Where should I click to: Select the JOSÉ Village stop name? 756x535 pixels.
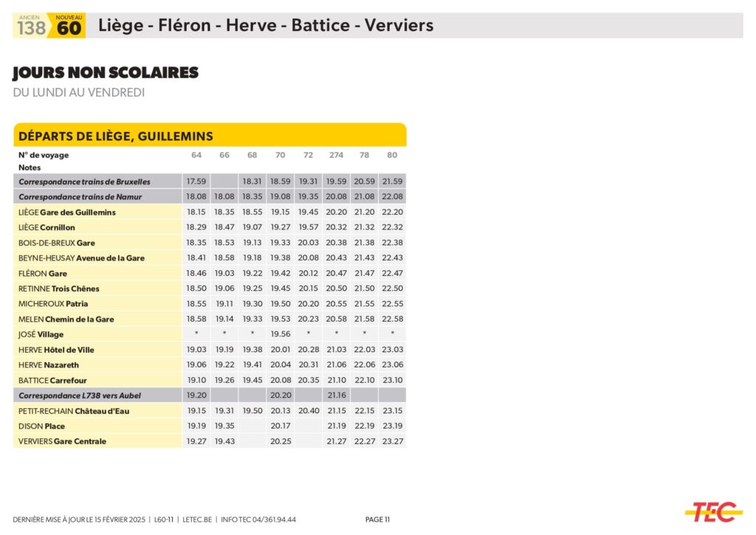pos(41,334)
